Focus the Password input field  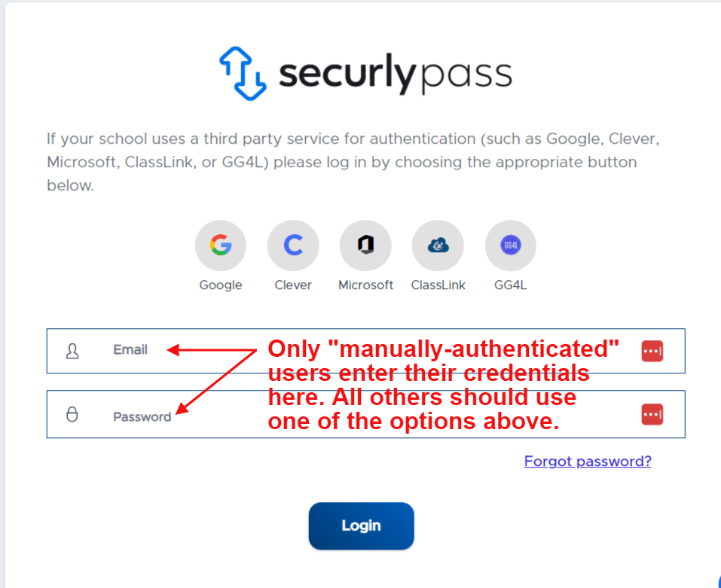[x=366, y=414]
